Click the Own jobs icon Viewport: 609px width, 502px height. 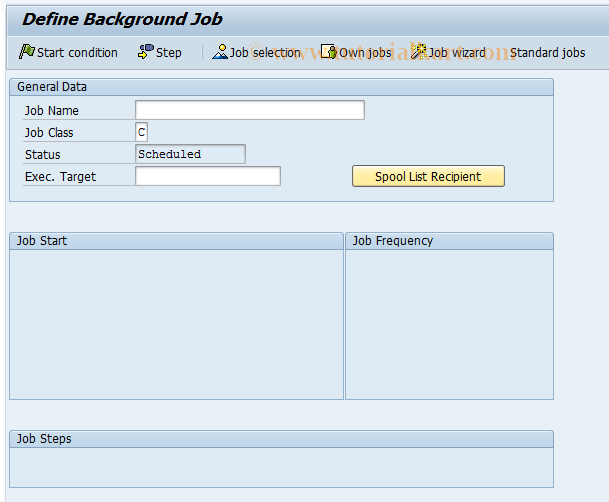tap(329, 52)
